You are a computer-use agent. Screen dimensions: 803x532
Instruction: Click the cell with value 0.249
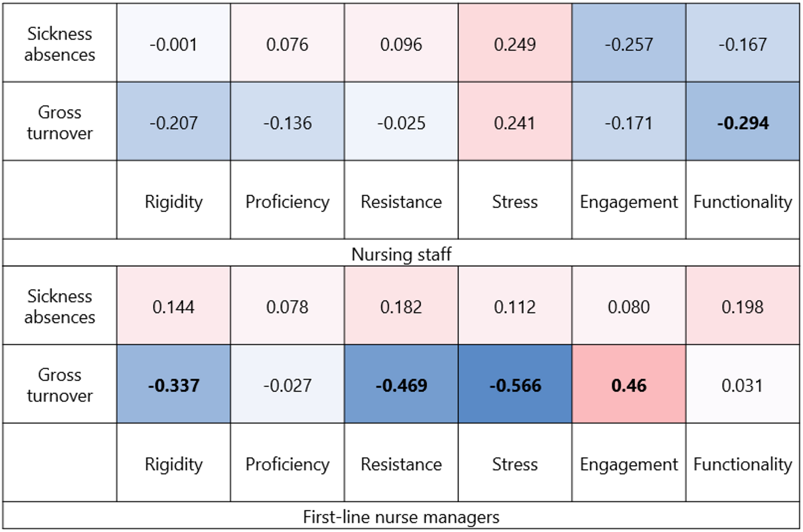click(515, 44)
